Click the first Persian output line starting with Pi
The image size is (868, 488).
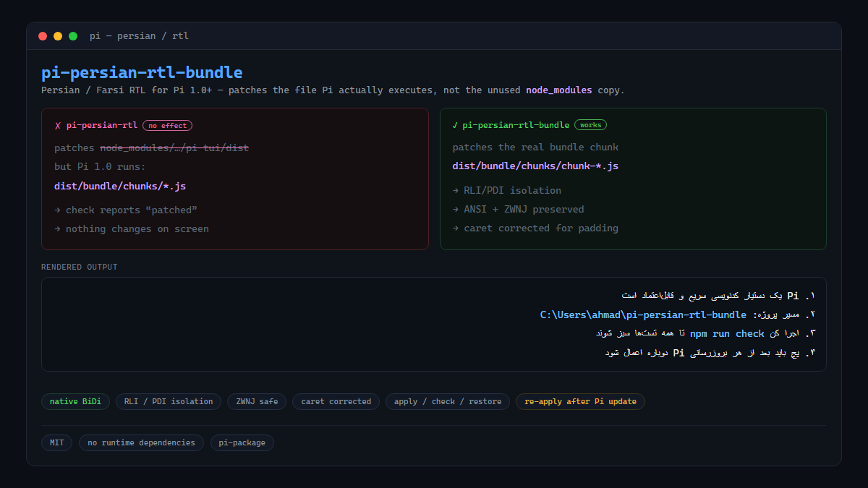point(718,295)
